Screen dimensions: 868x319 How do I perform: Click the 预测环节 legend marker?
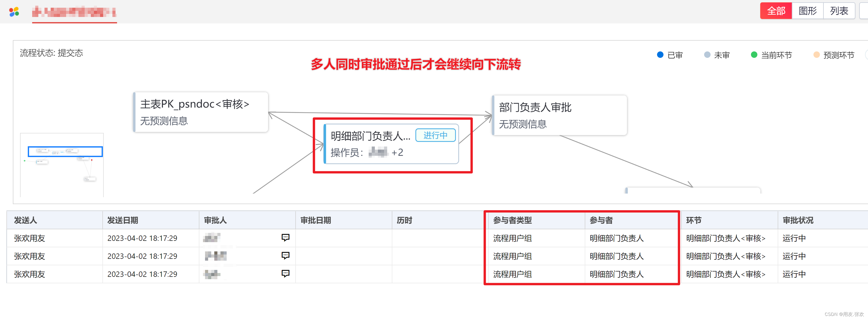pyautogui.click(x=817, y=54)
